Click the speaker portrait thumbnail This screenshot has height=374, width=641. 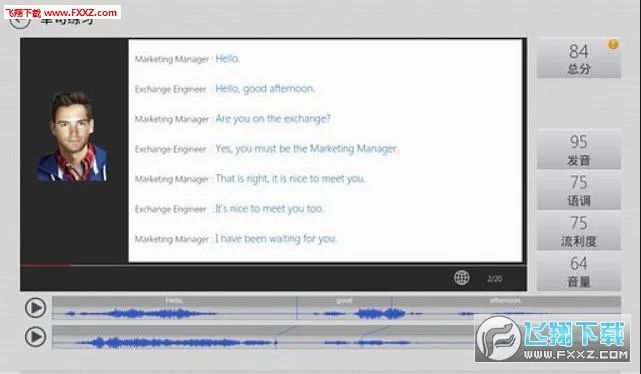click(x=72, y=136)
